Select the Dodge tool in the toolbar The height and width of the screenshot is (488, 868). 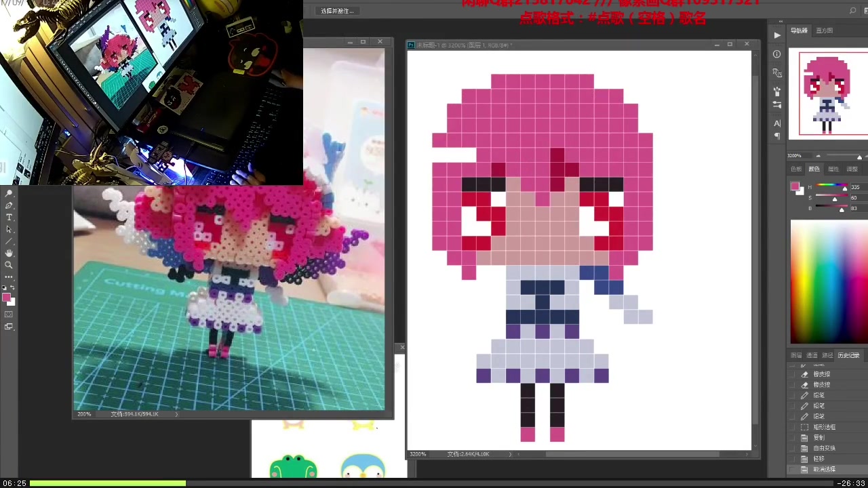click(9, 194)
